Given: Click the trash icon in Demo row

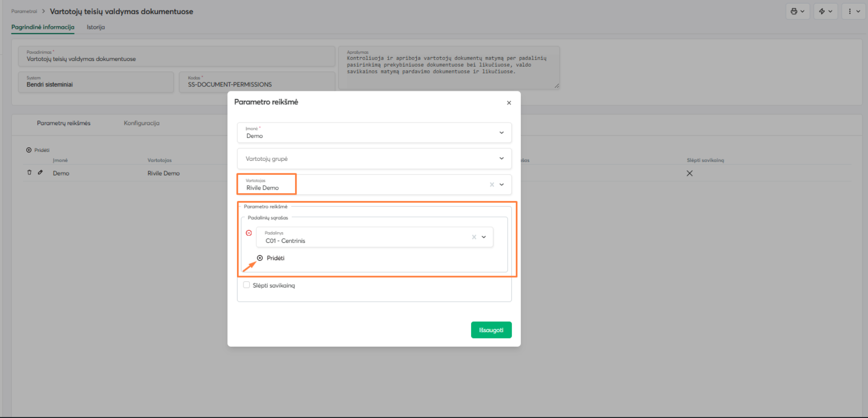Looking at the screenshot, I should click(x=29, y=173).
